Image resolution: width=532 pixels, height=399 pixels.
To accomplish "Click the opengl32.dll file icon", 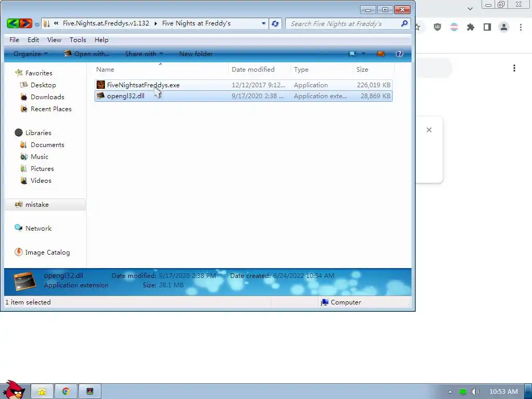I will [101, 96].
